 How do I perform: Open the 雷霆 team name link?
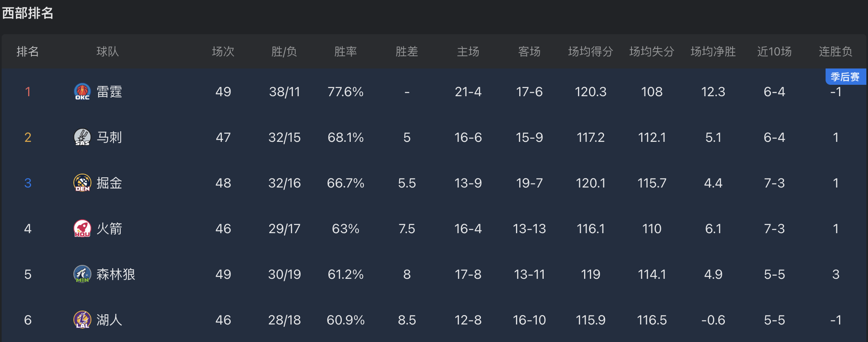(x=109, y=92)
